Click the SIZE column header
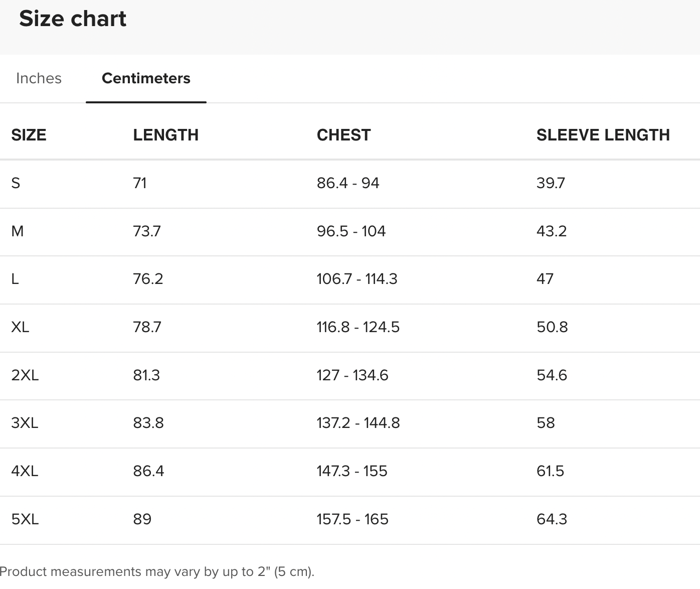 click(x=29, y=135)
